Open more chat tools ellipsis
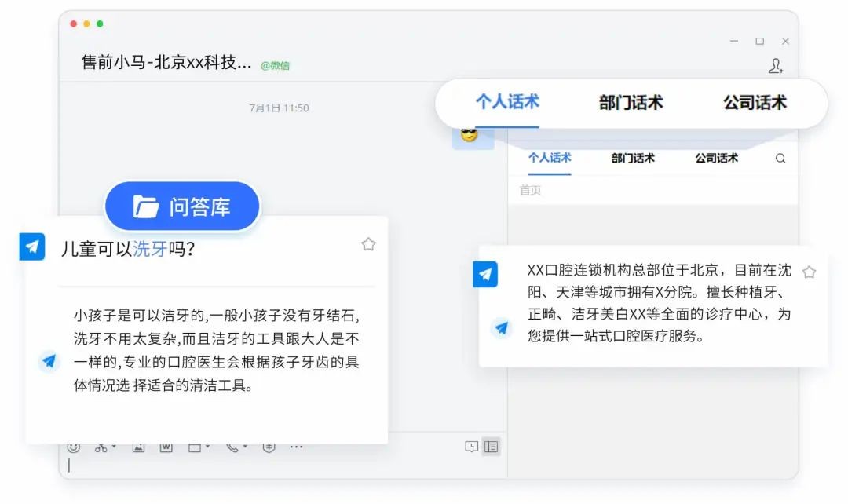 coord(296,447)
